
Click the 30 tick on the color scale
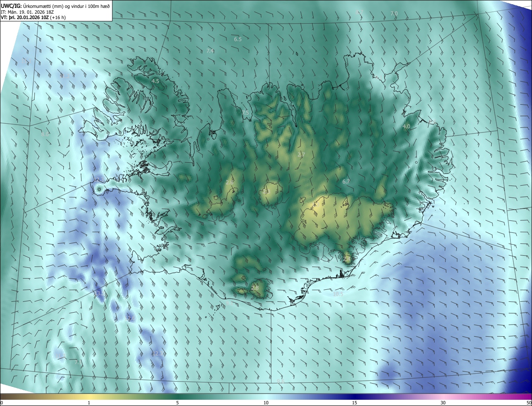[x=443, y=403]
